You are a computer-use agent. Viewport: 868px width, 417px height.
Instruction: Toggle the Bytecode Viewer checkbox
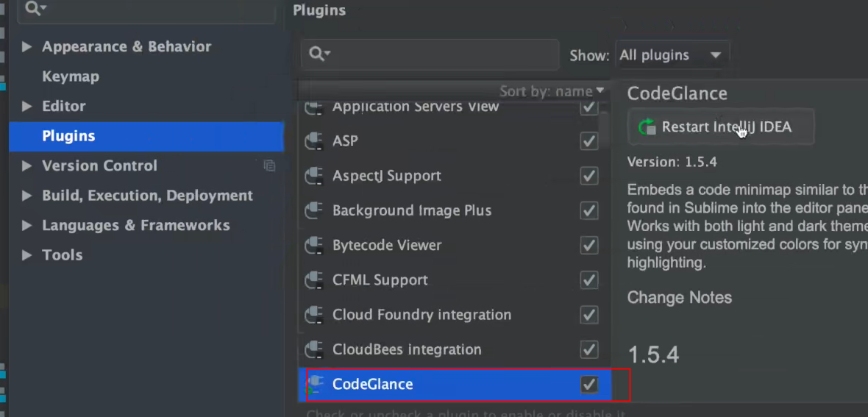pyautogui.click(x=588, y=246)
